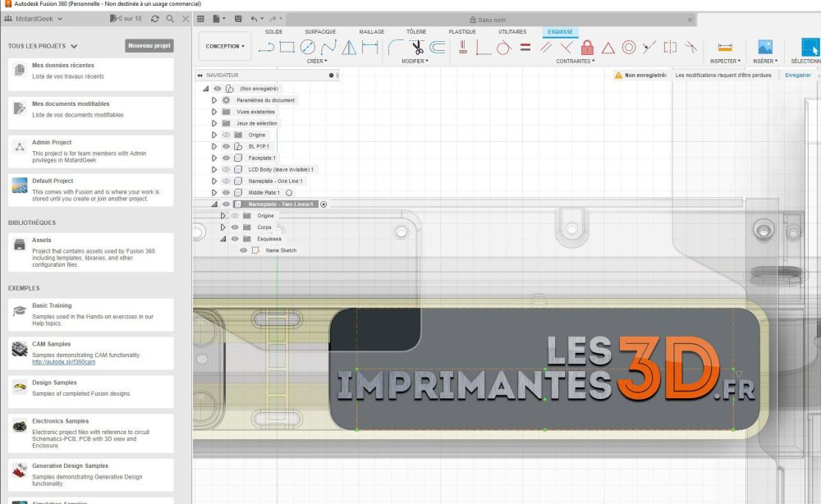Viewport: 821px width, 504px height.
Task: Toggle visibility of Corps folder
Action: (235, 227)
